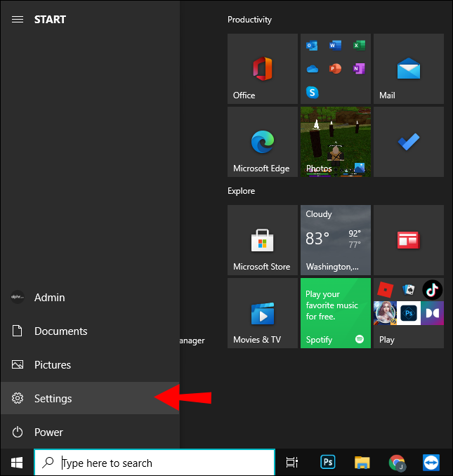This screenshot has width=453, height=476.
Task: Launch Word from the Office folder tile
Action: pyautogui.click(x=335, y=46)
